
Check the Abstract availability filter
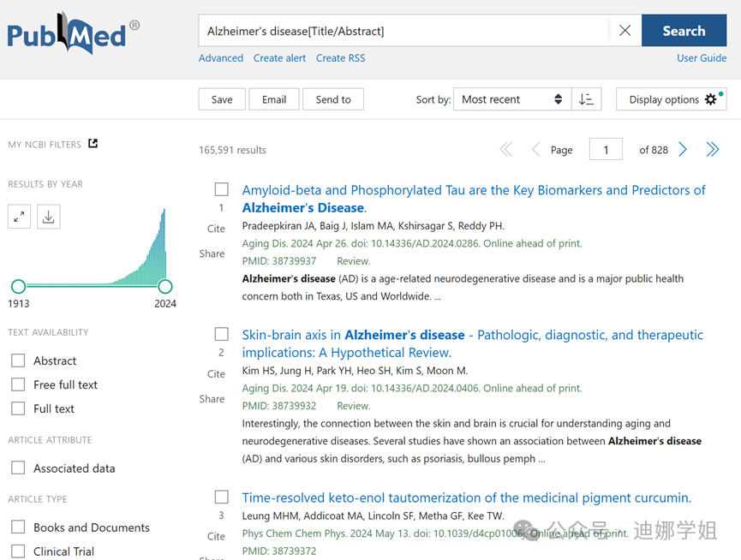pos(18,360)
